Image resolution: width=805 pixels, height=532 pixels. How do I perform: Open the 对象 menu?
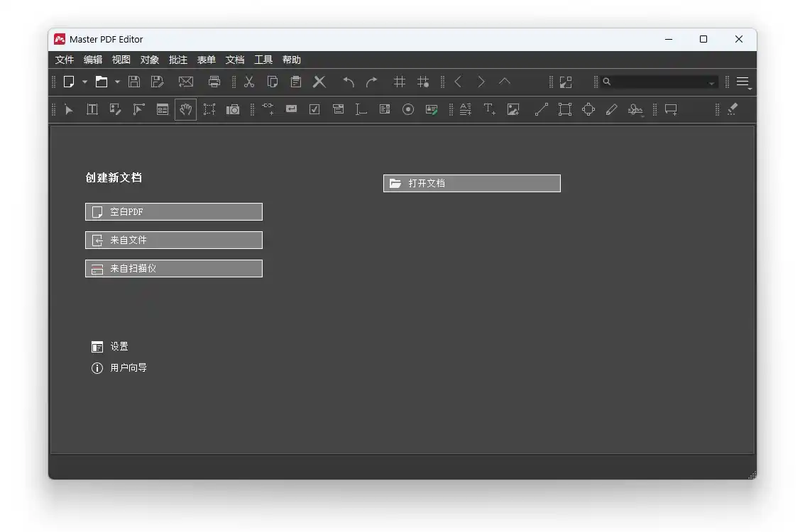tap(150, 60)
